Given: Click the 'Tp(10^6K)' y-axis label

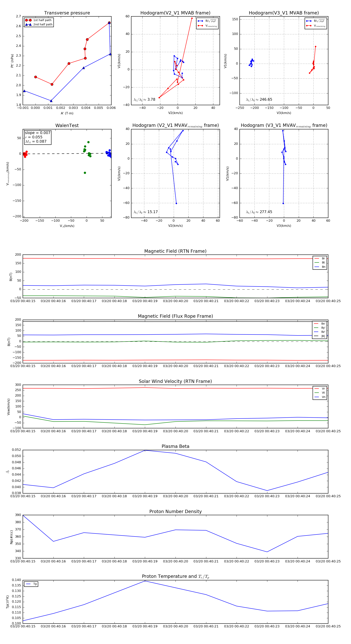Looking at the screenshot, I should point(8,602).
